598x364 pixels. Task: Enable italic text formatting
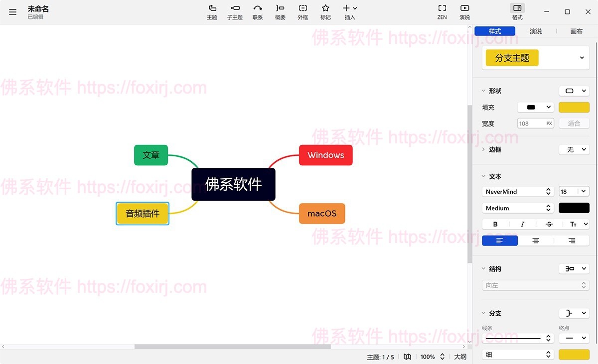(x=522, y=224)
